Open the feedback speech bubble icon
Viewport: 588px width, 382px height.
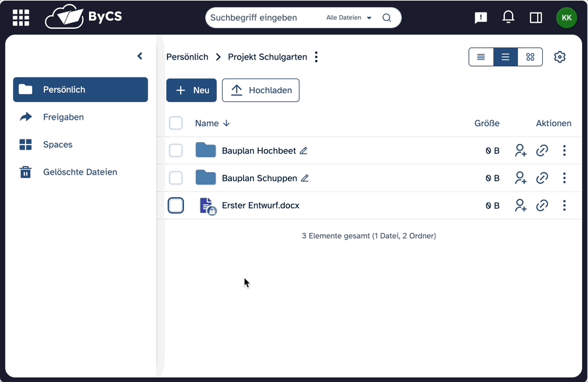tap(481, 18)
